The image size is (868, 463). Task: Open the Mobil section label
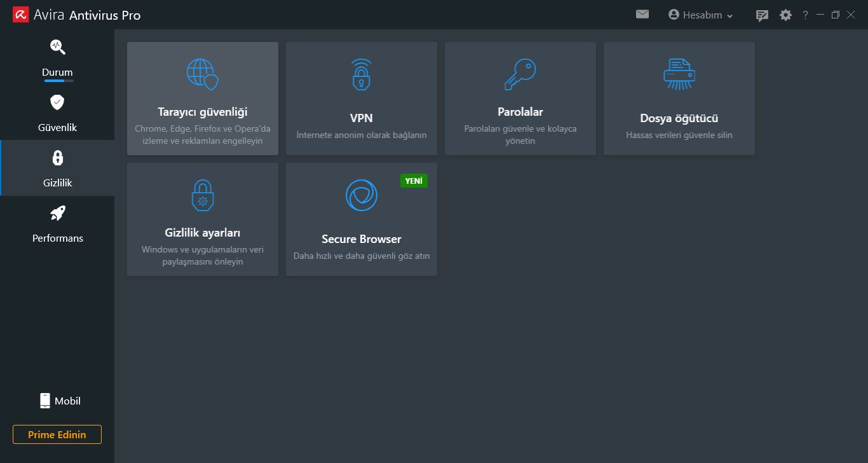coord(67,401)
